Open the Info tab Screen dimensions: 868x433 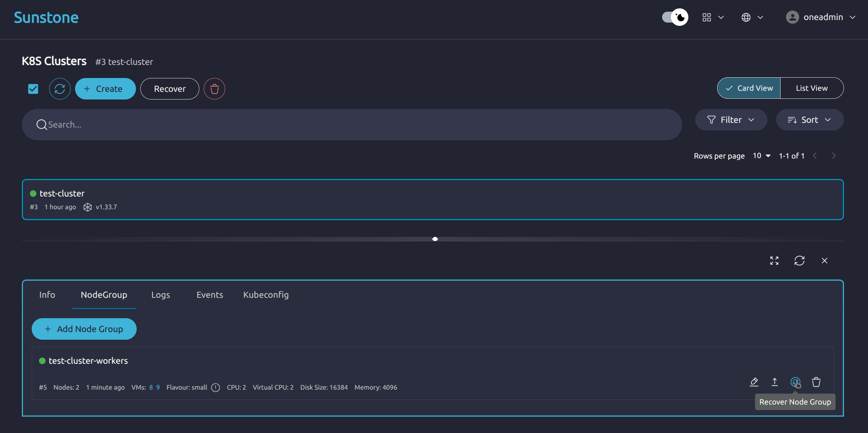47,294
